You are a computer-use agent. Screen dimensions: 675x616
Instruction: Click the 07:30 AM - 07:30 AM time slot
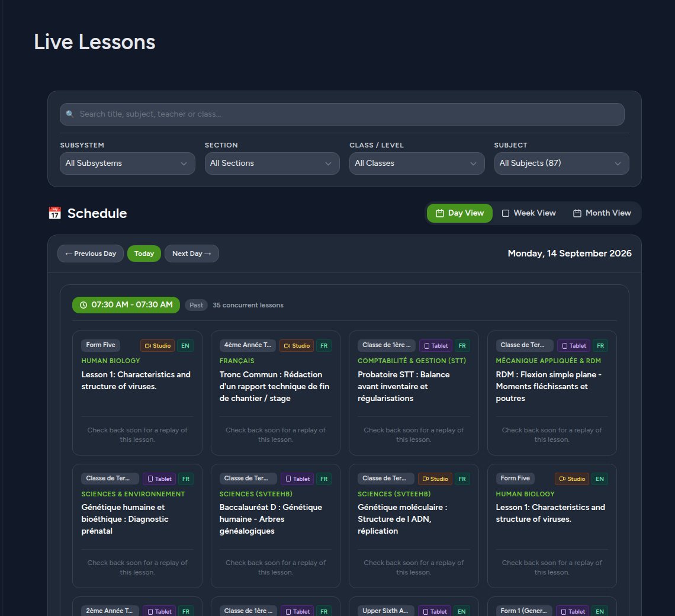click(126, 305)
